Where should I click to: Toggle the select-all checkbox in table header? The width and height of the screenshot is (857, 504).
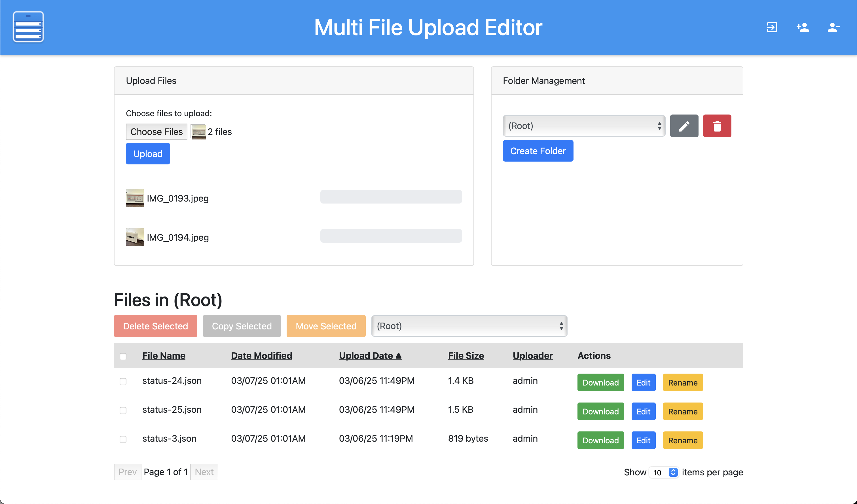click(x=123, y=356)
